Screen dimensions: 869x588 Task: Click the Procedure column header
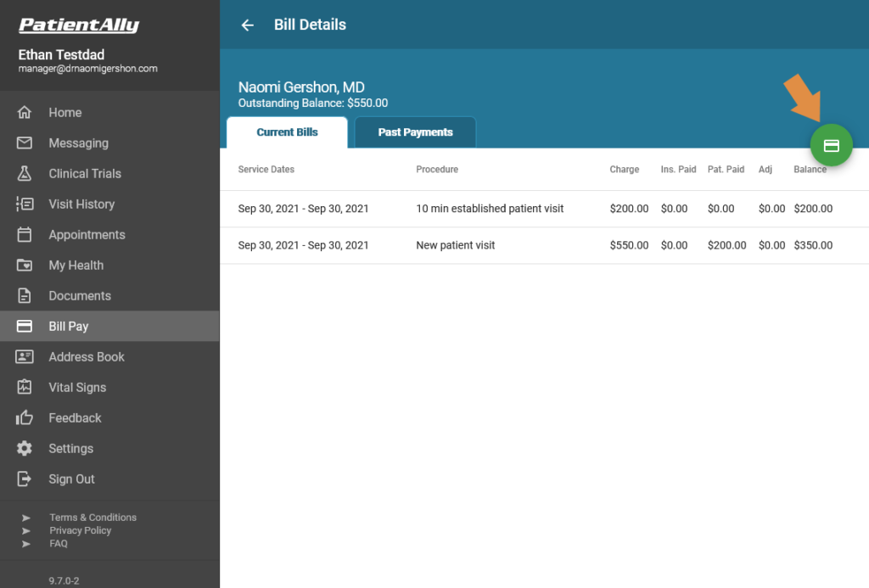click(x=437, y=170)
